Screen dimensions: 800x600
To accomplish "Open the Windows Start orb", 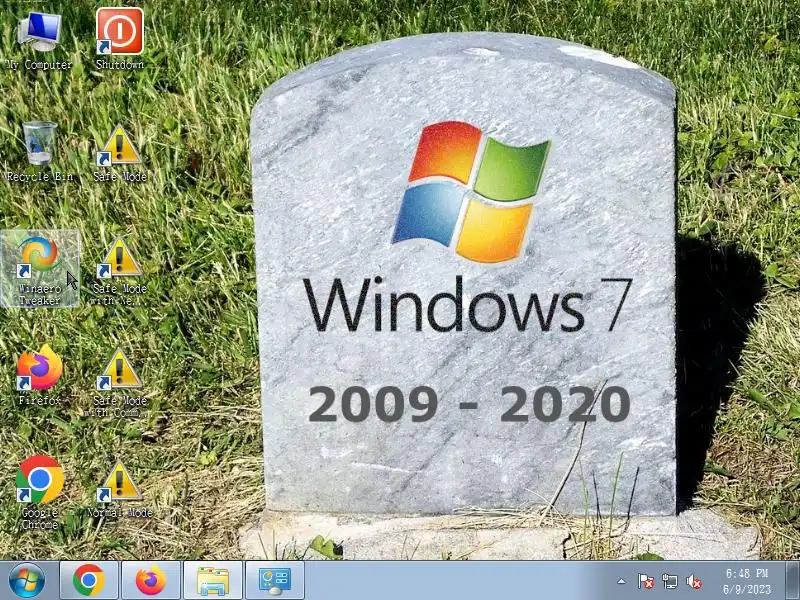I will 27,581.
